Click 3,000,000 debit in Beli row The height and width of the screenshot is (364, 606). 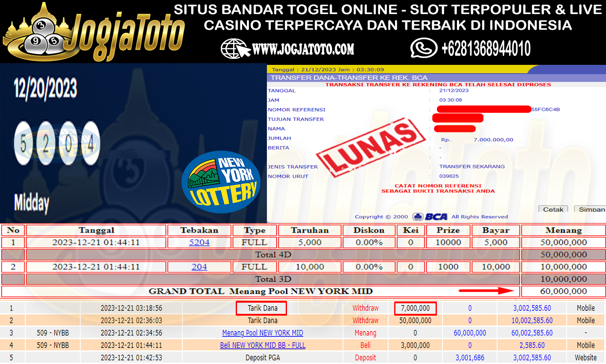[415, 345]
